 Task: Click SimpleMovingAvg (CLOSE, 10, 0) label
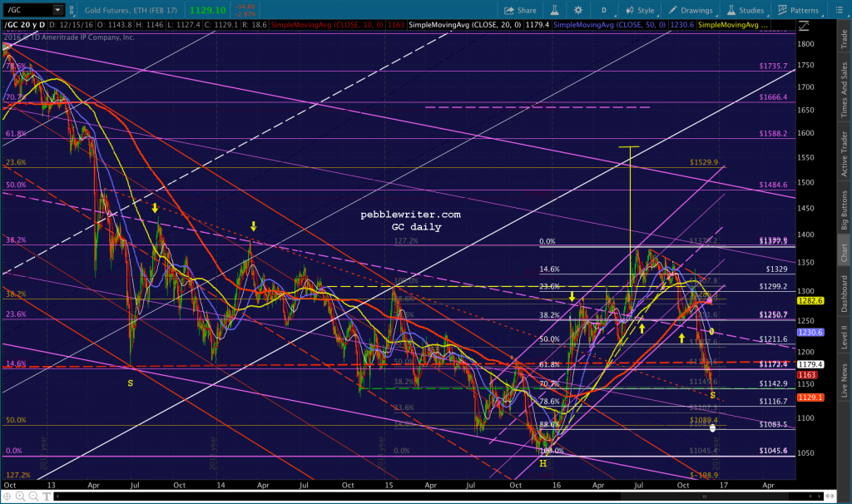(x=327, y=25)
